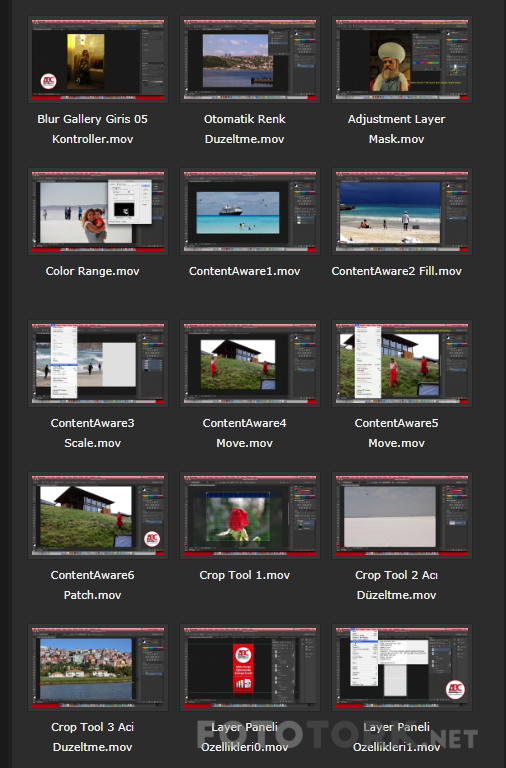
Task: Open Layer Paneli Ozellikleri1.mov thumbnail
Action: pyautogui.click(x=402, y=667)
